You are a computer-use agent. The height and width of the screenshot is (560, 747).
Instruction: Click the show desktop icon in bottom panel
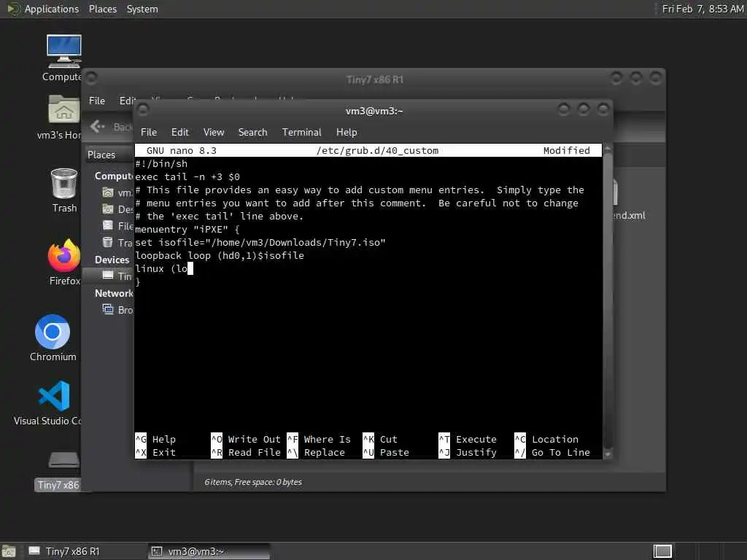point(9,551)
